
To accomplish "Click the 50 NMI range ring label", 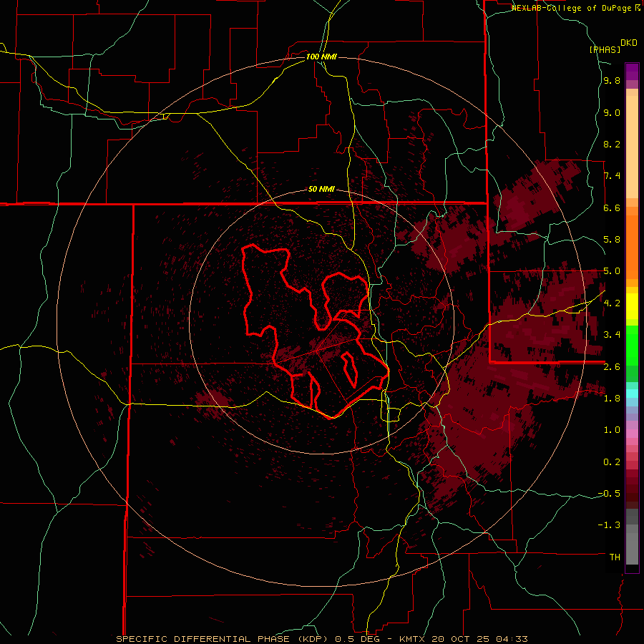I will 321,190.
